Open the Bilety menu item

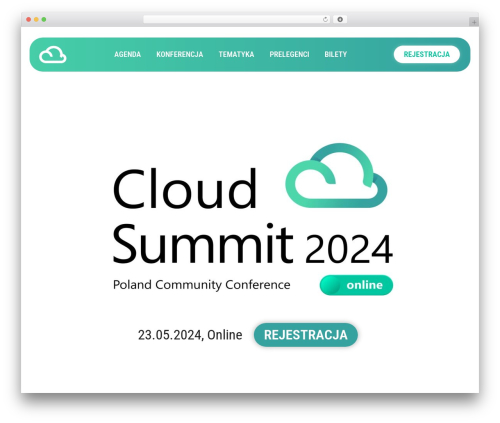[336, 54]
